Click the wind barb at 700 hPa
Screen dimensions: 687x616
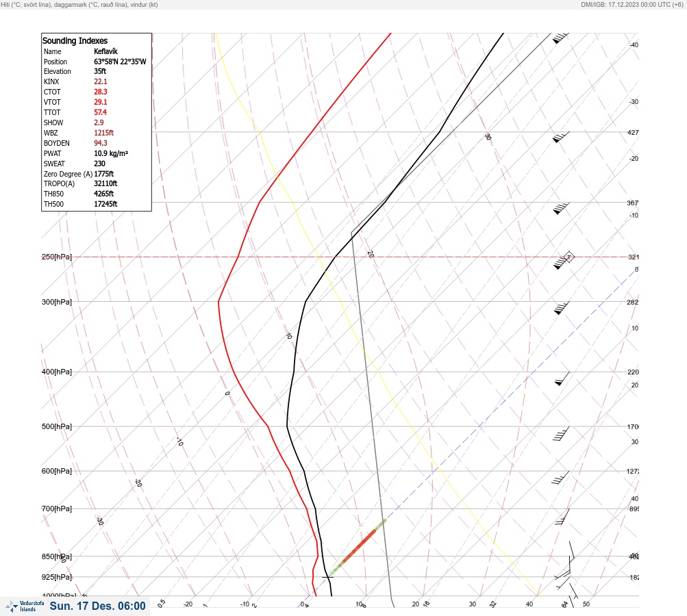tap(562, 517)
